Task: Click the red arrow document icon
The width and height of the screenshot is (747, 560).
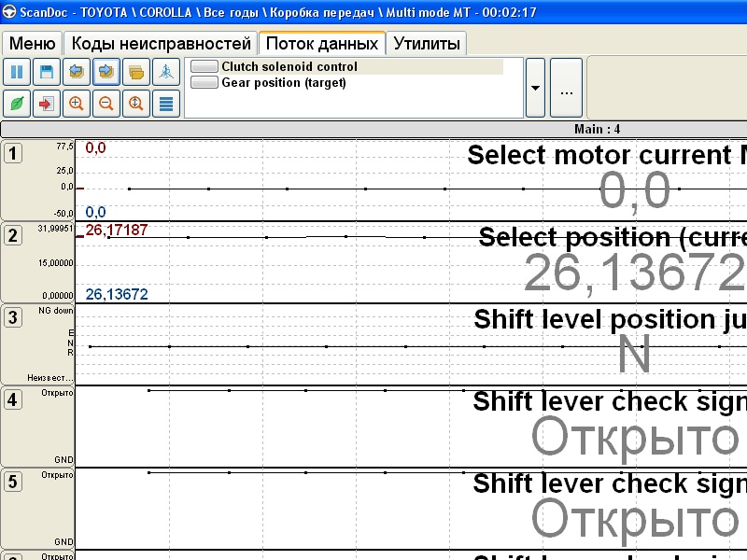Action: [46, 103]
